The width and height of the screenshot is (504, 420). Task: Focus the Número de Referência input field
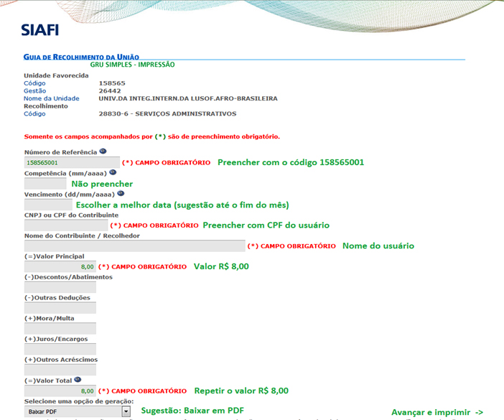pos(71,163)
